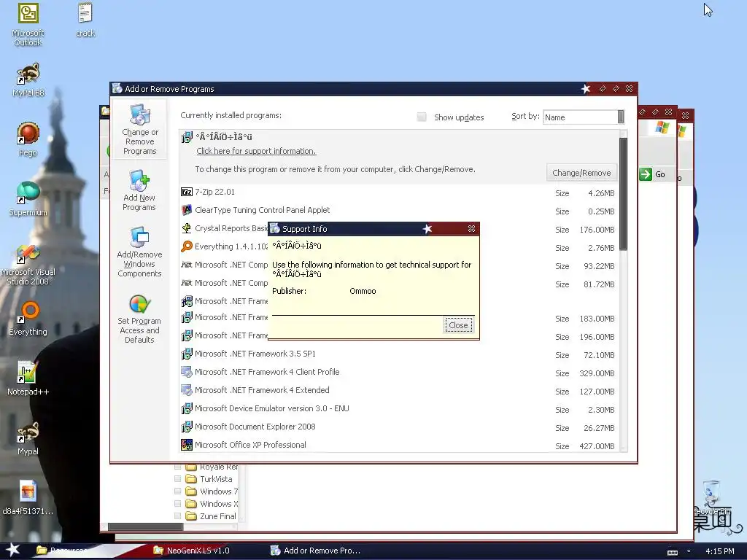
Task: Check the Windows 7 folder checkbox
Action: (178, 491)
